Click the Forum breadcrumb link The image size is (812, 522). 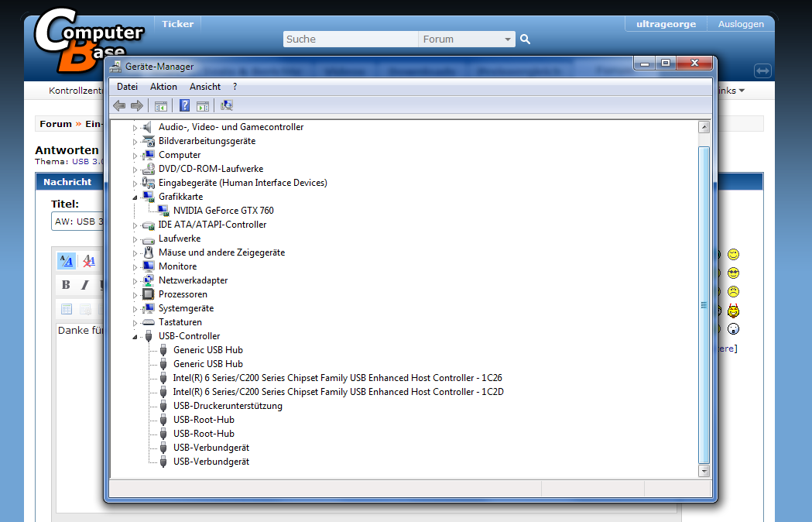pyautogui.click(x=56, y=124)
